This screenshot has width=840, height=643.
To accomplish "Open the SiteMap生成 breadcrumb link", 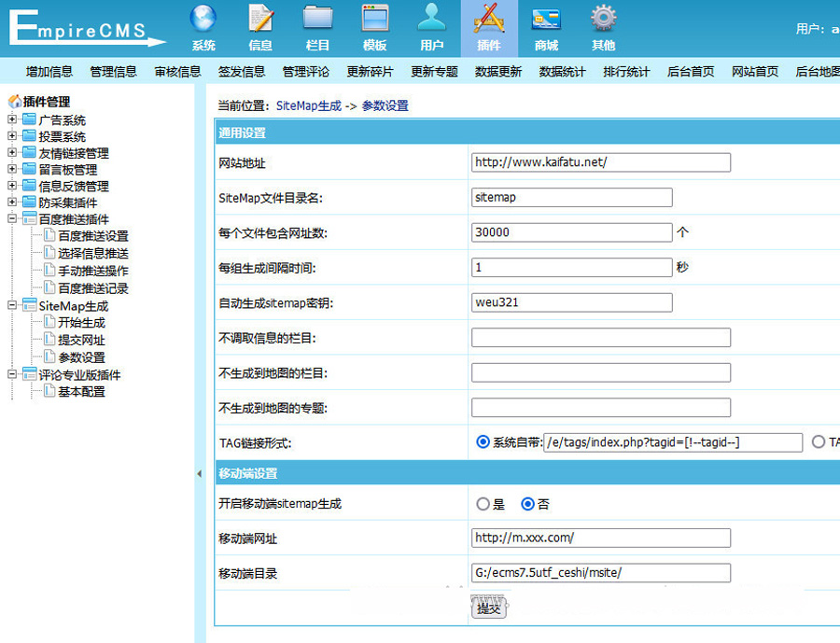I will pos(308,105).
